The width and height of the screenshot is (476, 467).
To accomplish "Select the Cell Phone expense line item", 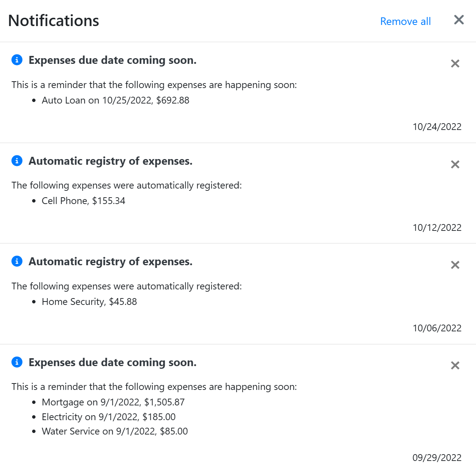I will pos(83,201).
